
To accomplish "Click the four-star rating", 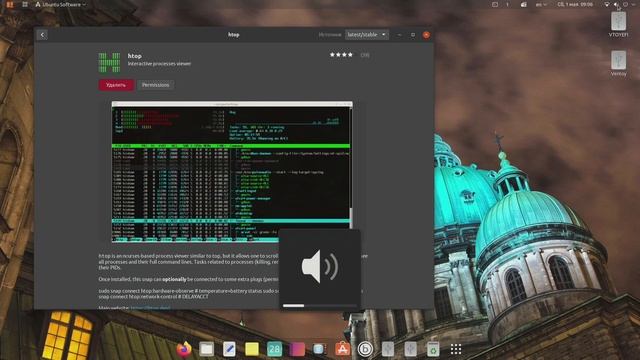I will (341, 55).
